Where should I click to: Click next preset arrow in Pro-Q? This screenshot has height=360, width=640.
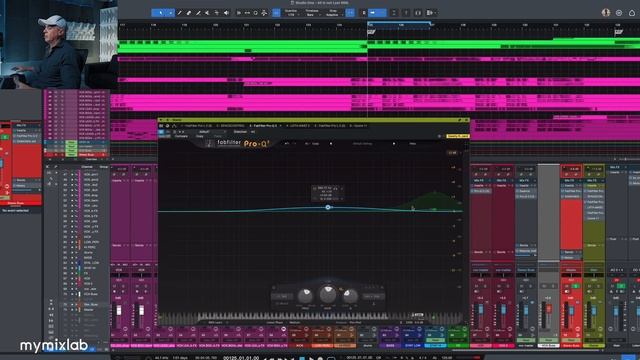point(393,144)
